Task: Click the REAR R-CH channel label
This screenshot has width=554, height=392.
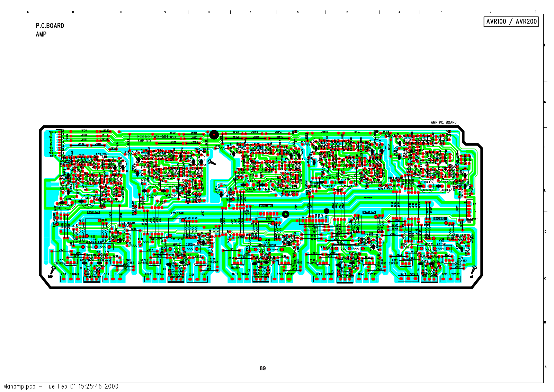Action: click(x=93, y=212)
